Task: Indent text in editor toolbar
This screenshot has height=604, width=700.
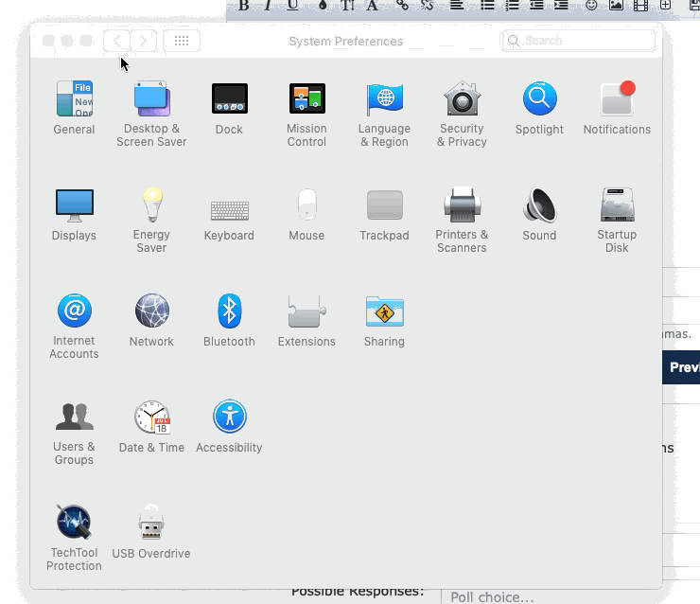Action: (x=561, y=6)
